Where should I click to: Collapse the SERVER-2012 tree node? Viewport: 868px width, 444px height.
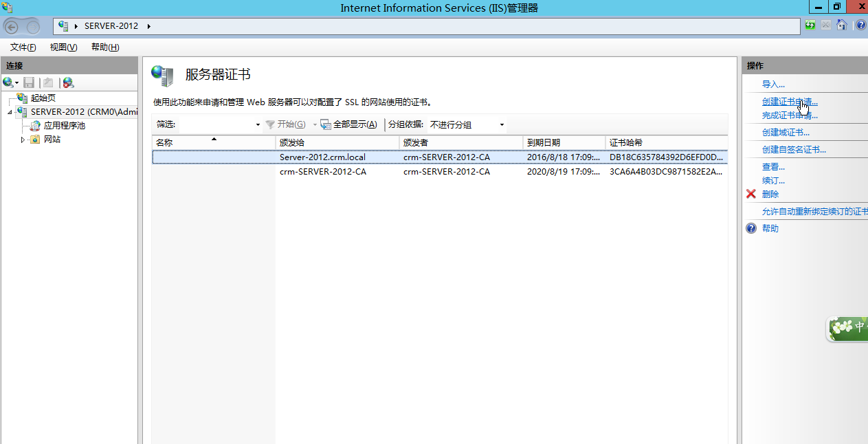pyautogui.click(x=10, y=112)
